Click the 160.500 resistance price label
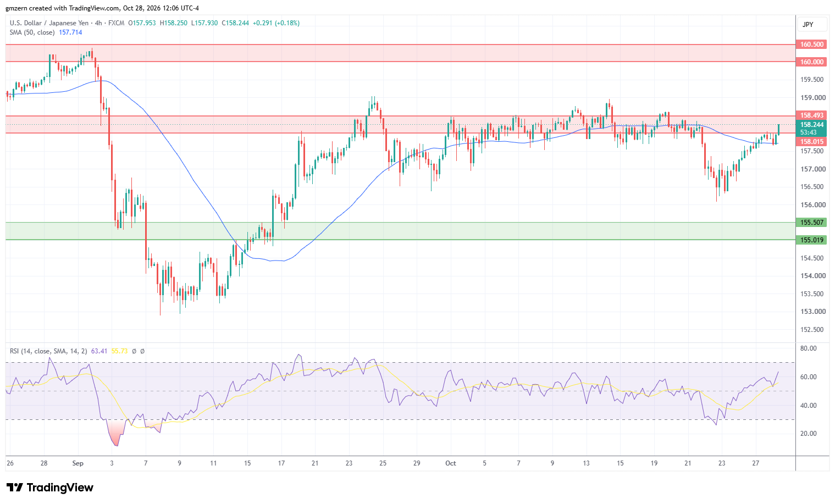The height and width of the screenshot is (504, 835). [811, 45]
